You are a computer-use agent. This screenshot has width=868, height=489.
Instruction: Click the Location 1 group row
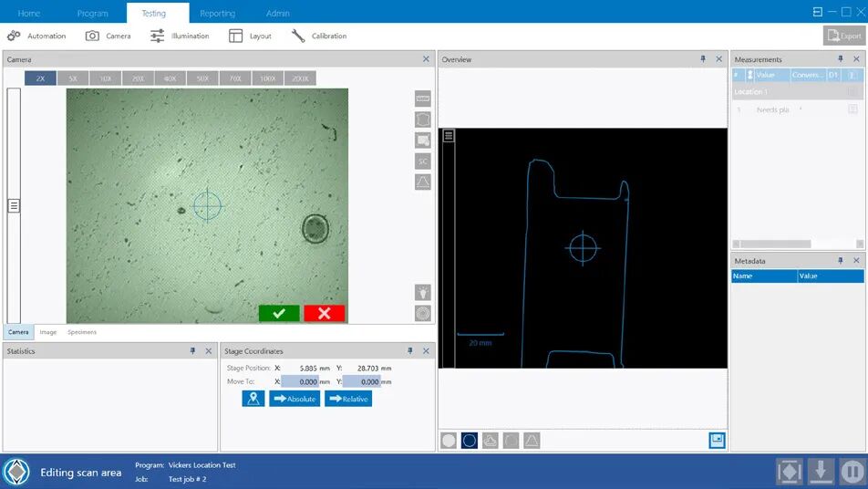(x=798, y=92)
